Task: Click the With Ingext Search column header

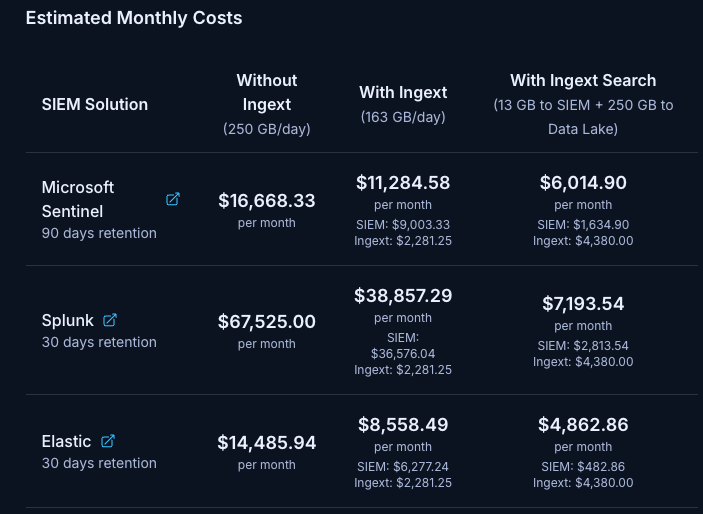Action: click(583, 80)
